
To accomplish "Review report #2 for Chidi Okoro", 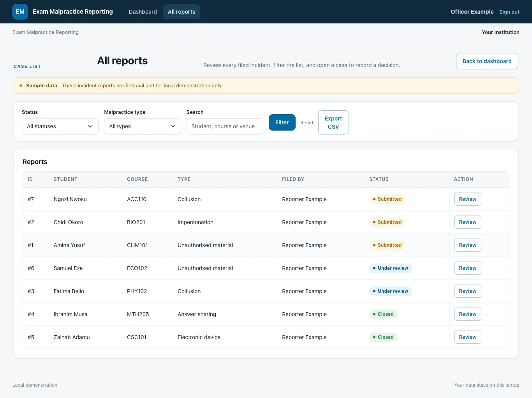I will pyautogui.click(x=467, y=222).
